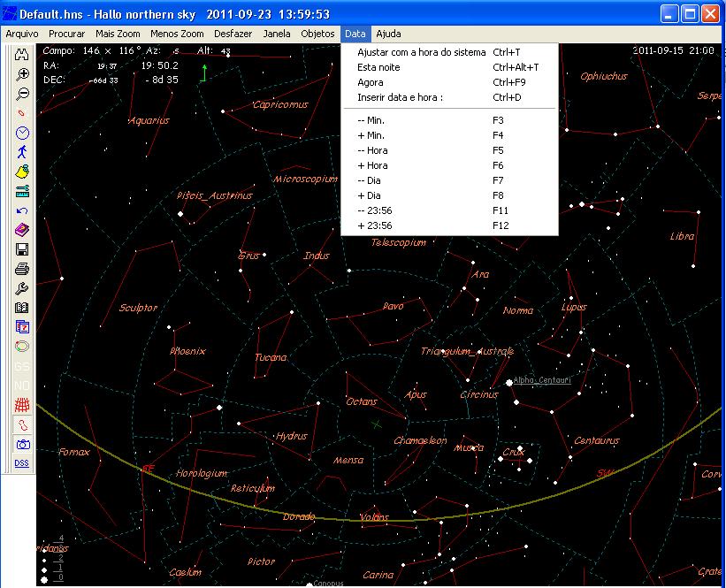The height and width of the screenshot is (588, 726).
Task: Close the open Data menu
Action: [355, 34]
